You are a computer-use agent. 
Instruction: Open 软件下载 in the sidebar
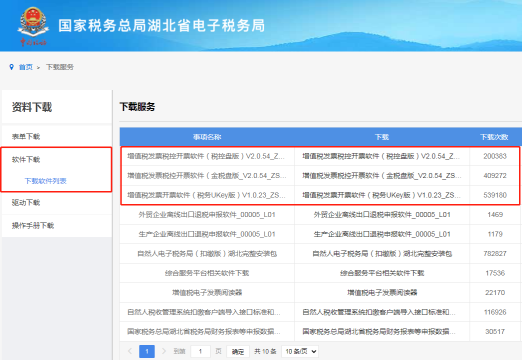pyautogui.click(x=26, y=159)
